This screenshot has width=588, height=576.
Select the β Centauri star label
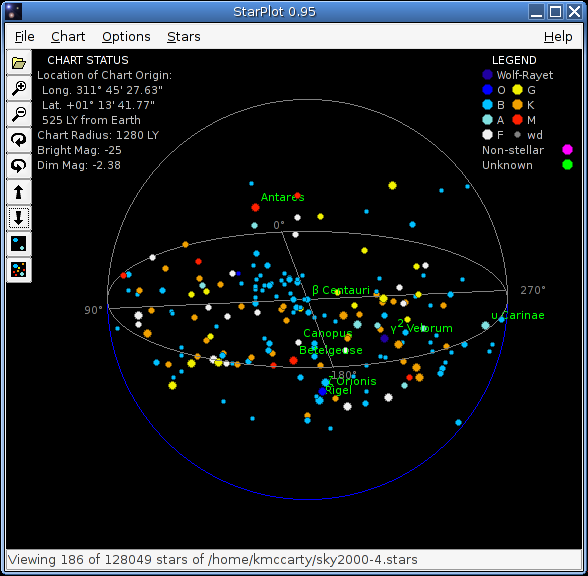(341, 290)
